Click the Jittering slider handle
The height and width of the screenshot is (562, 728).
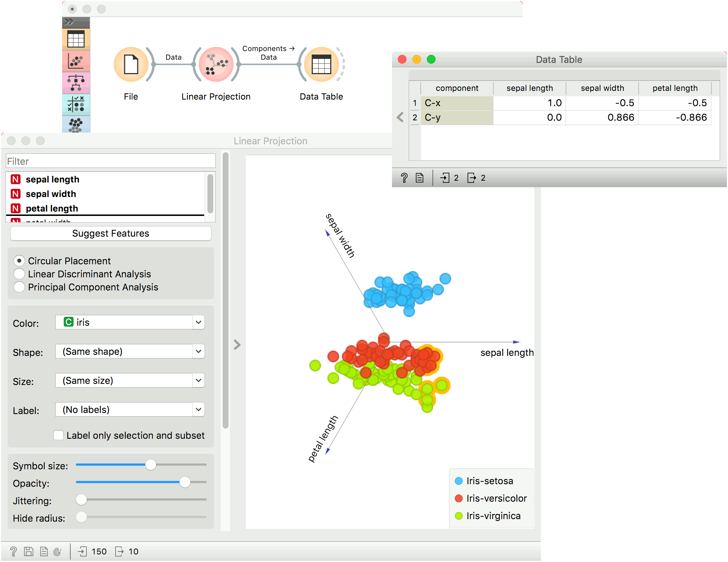[81, 499]
